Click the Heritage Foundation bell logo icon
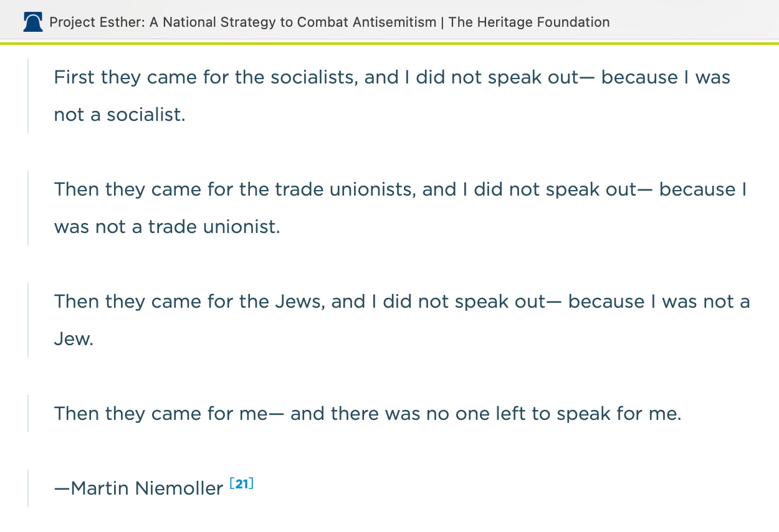This screenshot has height=532, width=779. click(32, 23)
